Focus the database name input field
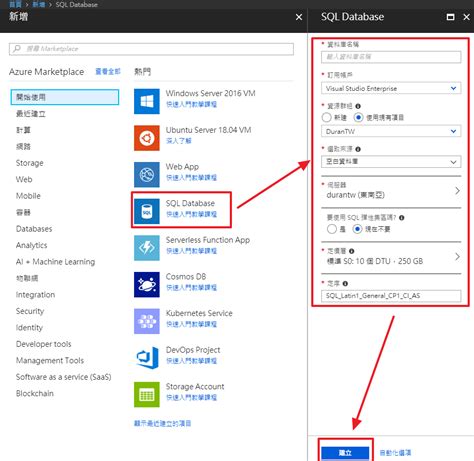This screenshot has width=474, height=461. 391,57
